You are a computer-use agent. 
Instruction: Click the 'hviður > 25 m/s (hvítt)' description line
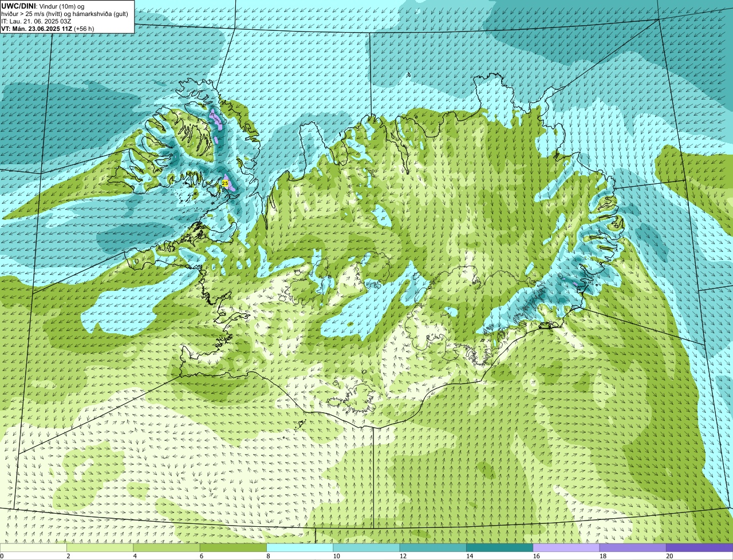pyautogui.click(x=65, y=14)
